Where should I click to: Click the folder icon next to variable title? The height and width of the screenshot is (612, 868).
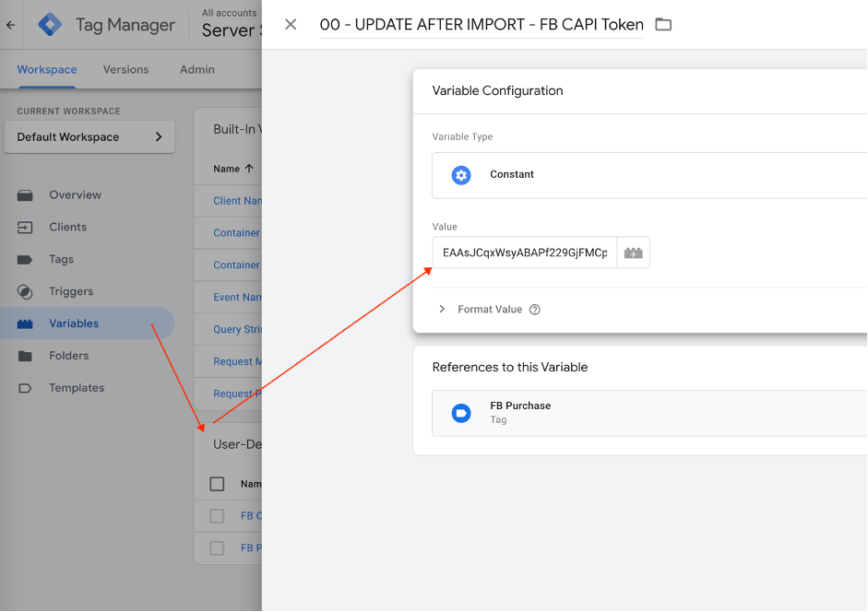[x=663, y=25]
